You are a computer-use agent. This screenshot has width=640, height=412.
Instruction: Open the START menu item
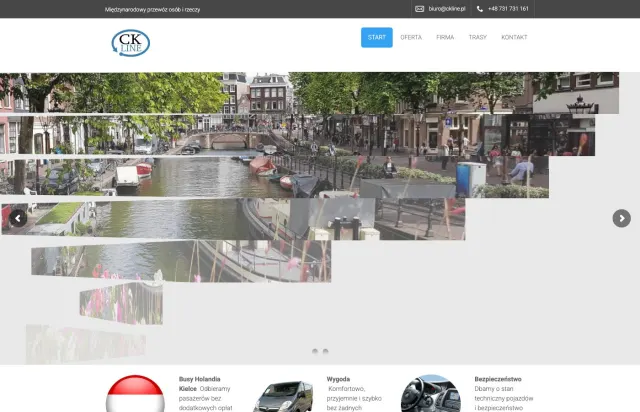[377, 38]
